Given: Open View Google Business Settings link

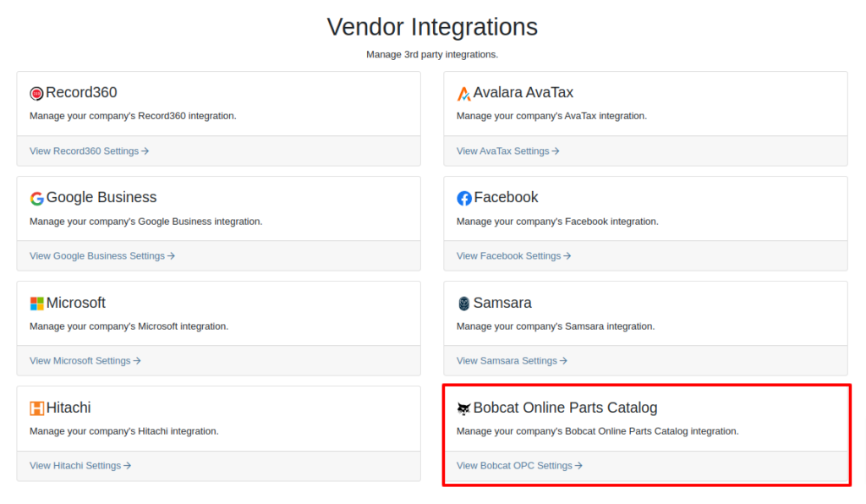Looking at the screenshot, I should pos(102,255).
